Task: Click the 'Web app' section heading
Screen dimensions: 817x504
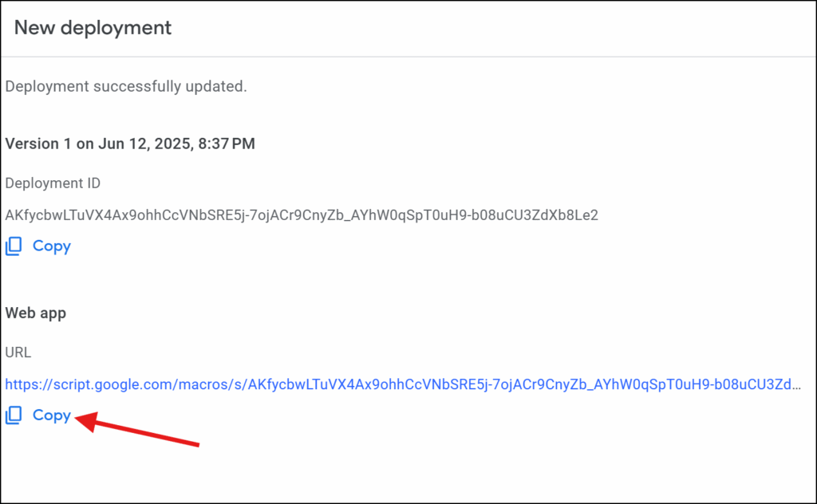Action: (35, 313)
